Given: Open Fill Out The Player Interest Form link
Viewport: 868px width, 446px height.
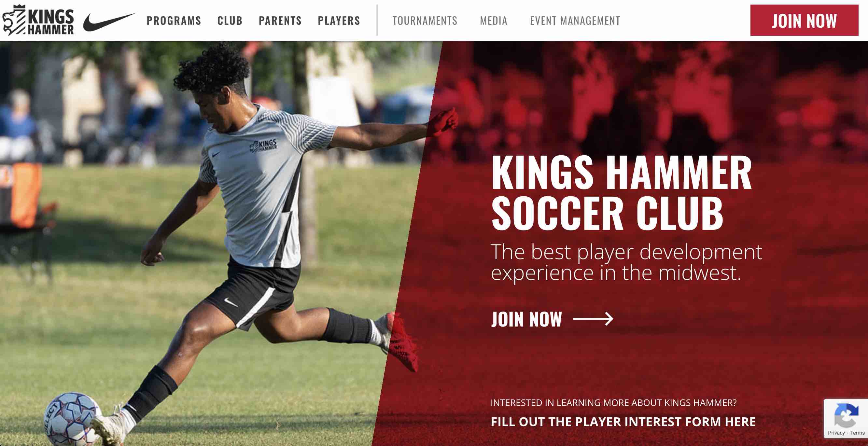Looking at the screenshot, I should pos(623,422).
